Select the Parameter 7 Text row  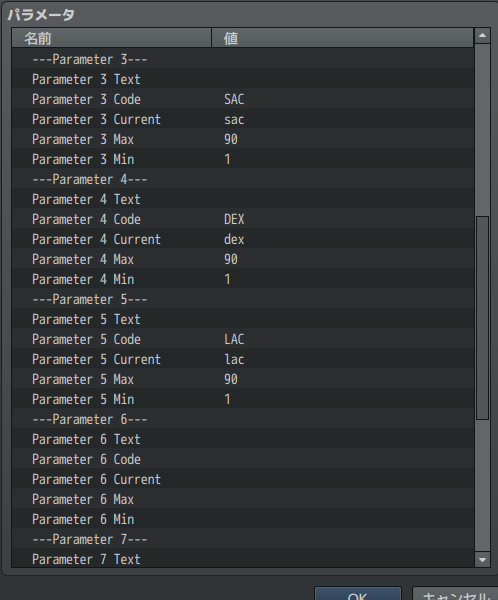point(243,559)
